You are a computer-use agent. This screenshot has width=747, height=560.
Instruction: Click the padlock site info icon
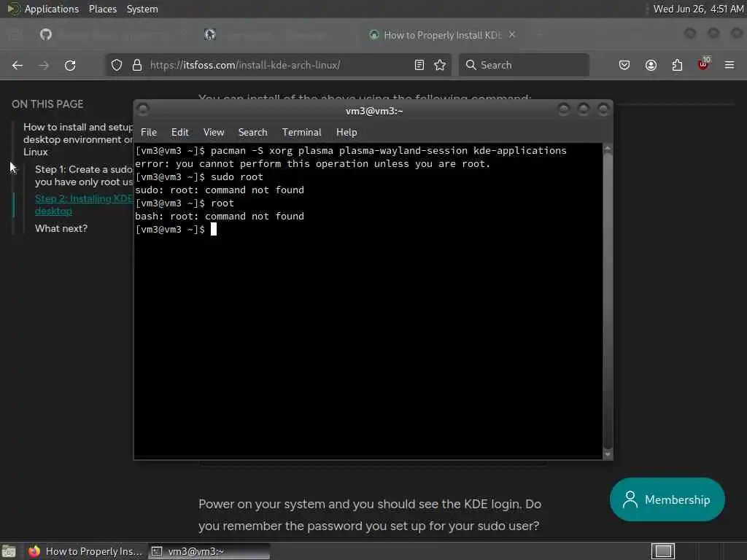[x=137, y=65]
